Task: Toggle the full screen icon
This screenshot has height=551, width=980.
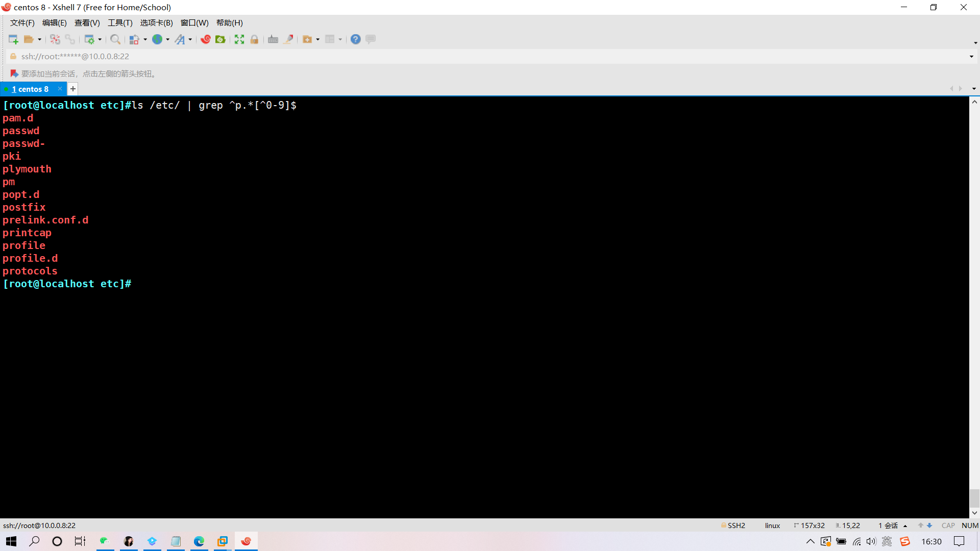Action: (x=239, y=39)
